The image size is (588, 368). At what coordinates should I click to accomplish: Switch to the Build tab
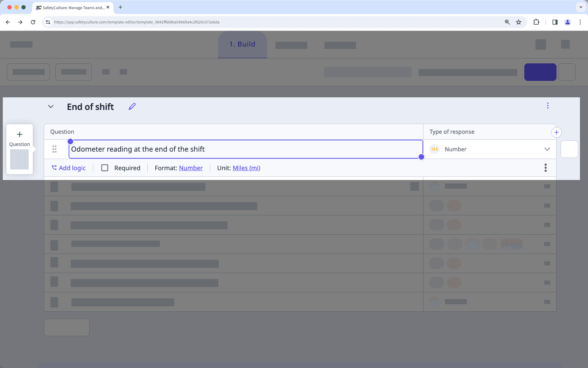242,44
